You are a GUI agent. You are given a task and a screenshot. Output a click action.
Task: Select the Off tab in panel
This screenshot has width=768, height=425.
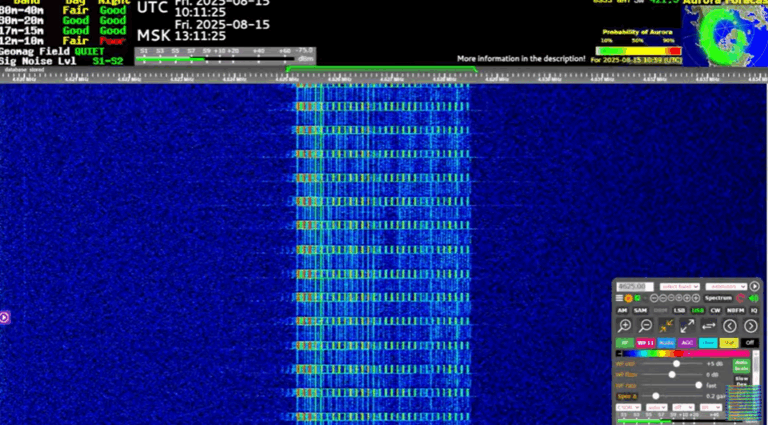751,342
